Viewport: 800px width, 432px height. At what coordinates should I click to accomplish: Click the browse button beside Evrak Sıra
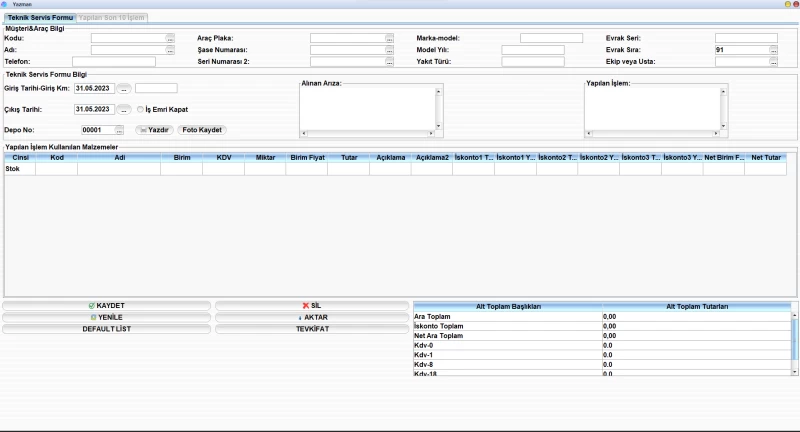pos(773,50)
